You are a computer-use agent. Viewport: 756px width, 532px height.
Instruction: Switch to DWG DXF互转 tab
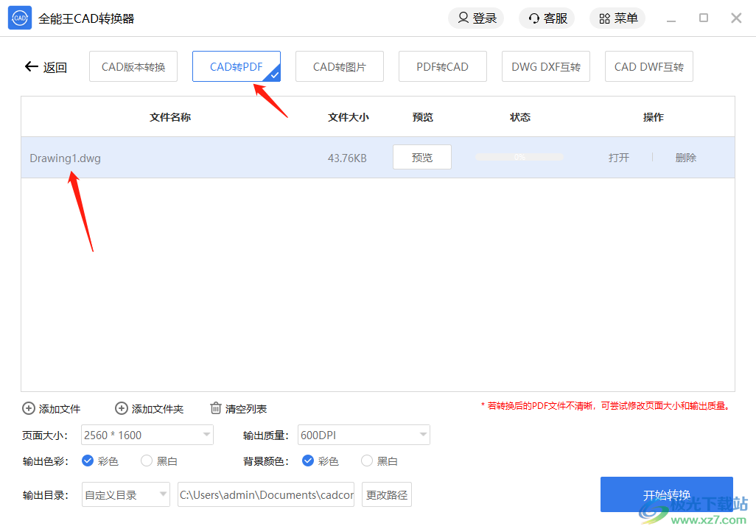point(546,66)
